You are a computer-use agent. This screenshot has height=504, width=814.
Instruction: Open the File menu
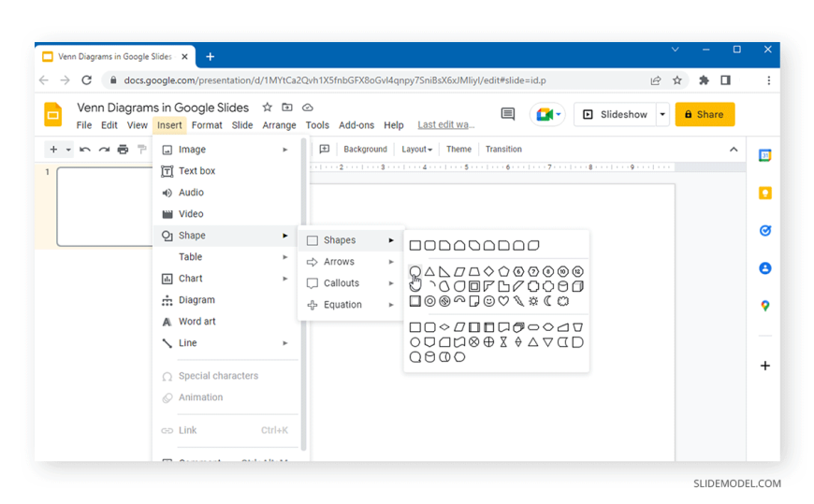pos(83,125)
